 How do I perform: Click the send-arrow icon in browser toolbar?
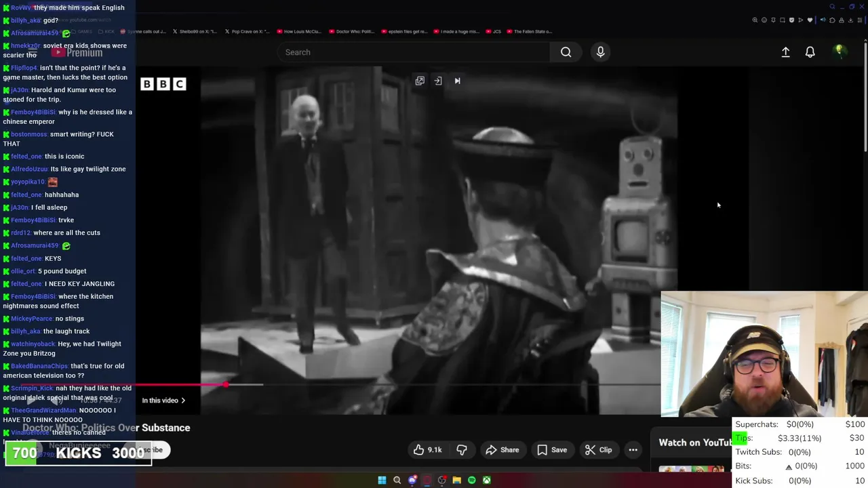tap(801, 20)
